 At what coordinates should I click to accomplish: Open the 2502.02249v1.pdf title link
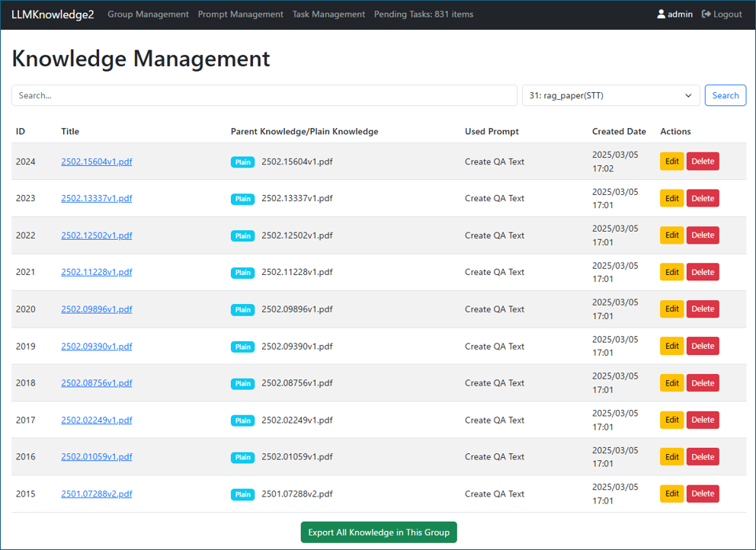[96, 420]
